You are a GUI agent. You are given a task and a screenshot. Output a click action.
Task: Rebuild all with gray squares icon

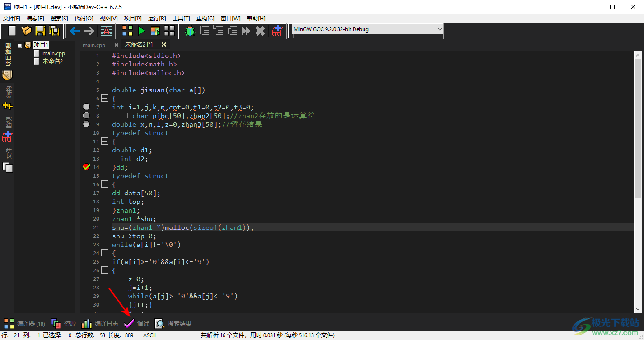169,31
